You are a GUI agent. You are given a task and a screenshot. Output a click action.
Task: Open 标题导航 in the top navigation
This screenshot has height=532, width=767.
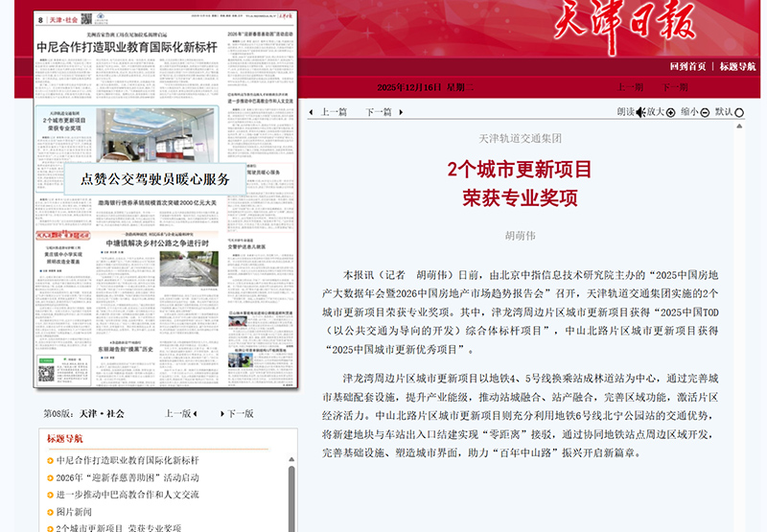[736, 66]
